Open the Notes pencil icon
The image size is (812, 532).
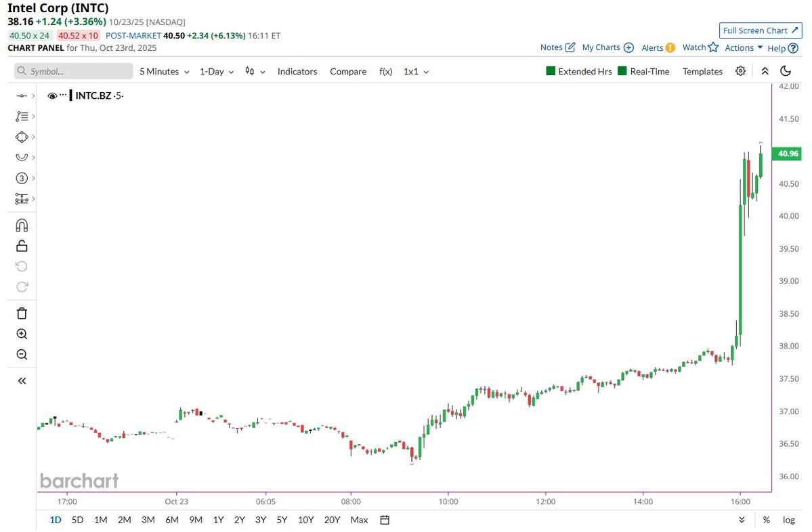tap(570, 47)
